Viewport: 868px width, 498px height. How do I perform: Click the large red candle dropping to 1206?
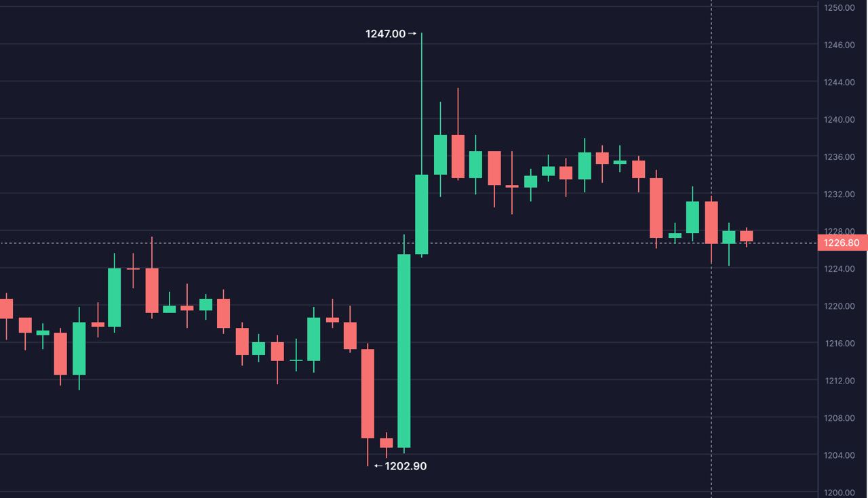(x=368, y=393)
